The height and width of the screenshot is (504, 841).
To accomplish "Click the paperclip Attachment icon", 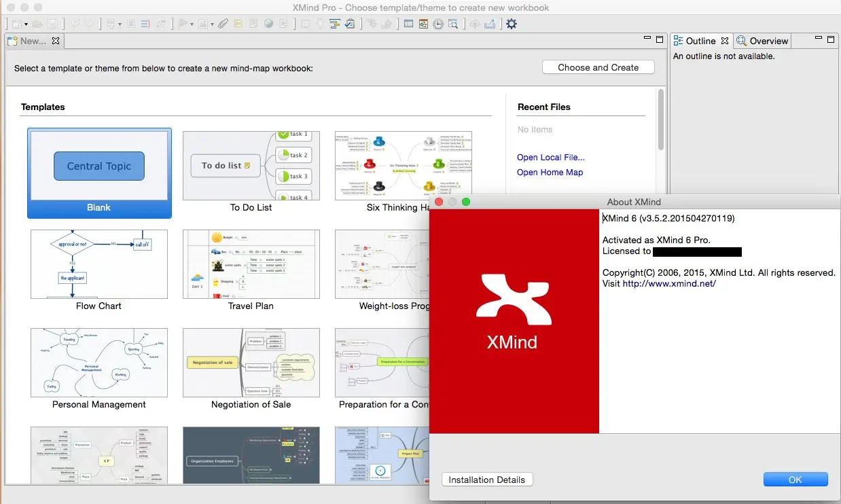I will (223, 24).
